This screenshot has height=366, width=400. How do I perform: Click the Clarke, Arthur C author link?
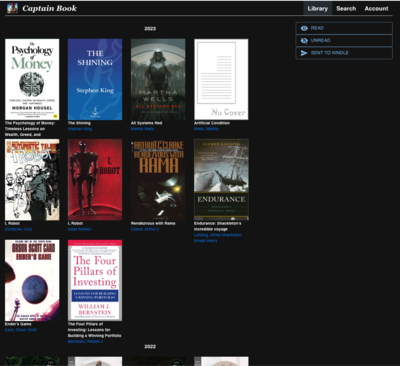click(145, 229)
